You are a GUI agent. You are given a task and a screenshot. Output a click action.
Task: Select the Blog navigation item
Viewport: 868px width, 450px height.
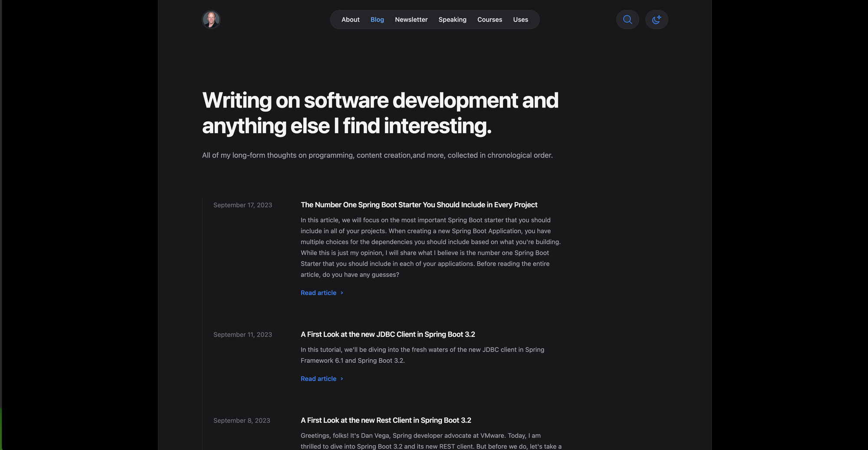tap(377, 20)
